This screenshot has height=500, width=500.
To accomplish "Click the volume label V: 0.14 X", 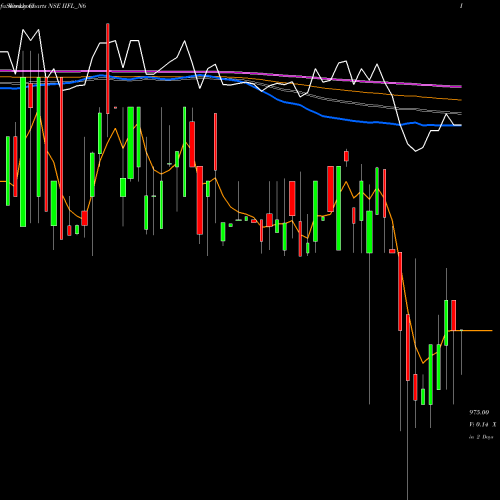I will (483, 424).
